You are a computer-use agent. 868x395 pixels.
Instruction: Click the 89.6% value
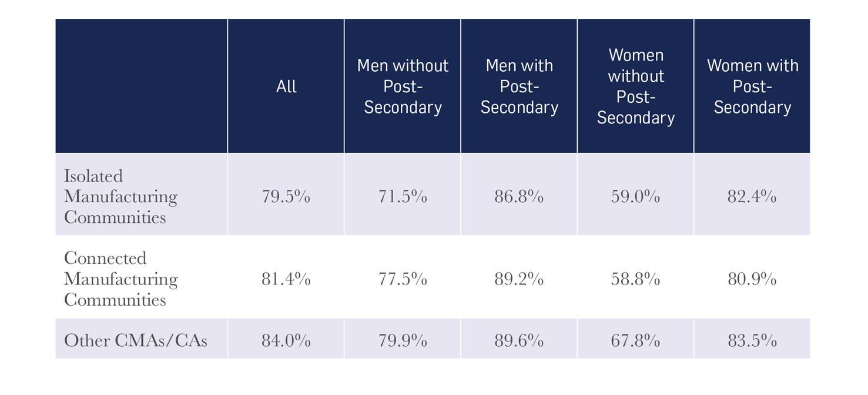519,340
